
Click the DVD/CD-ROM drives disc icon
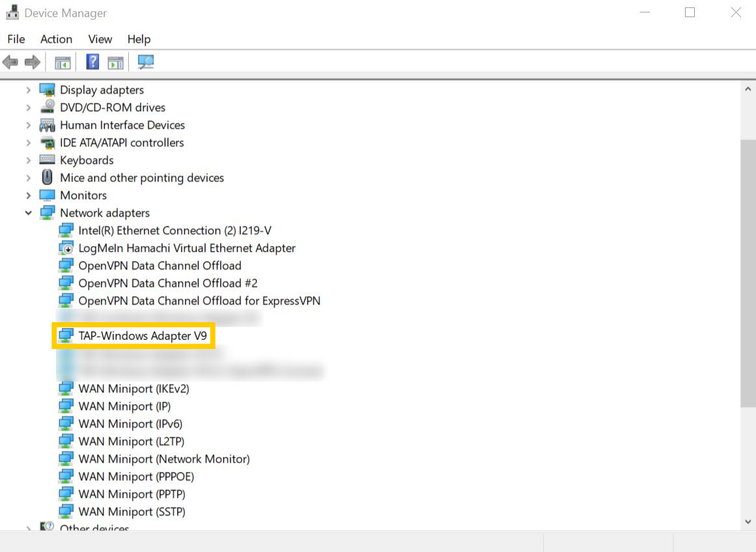click(48, 107)
